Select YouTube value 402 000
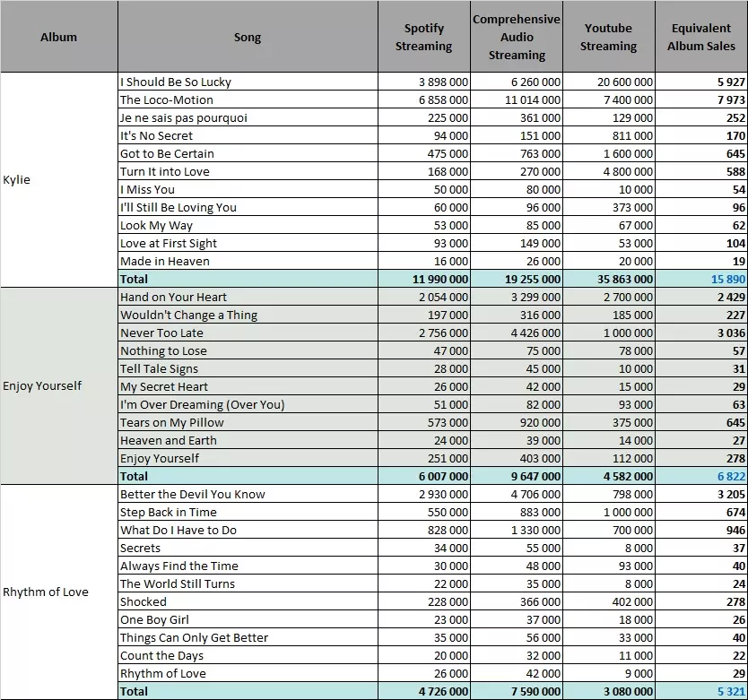The width and height of the screenshot is (748, 700). point(609,601)
